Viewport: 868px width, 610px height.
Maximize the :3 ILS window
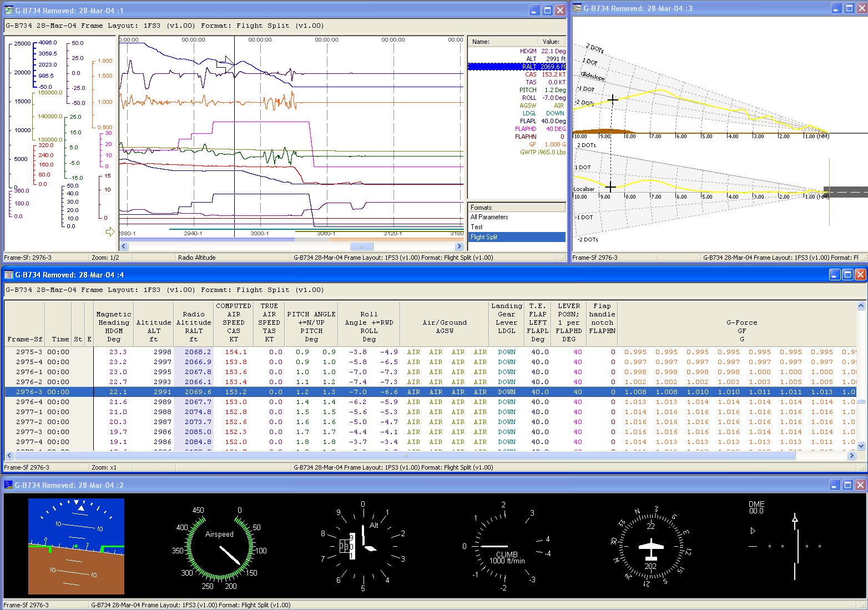(849, 8)
